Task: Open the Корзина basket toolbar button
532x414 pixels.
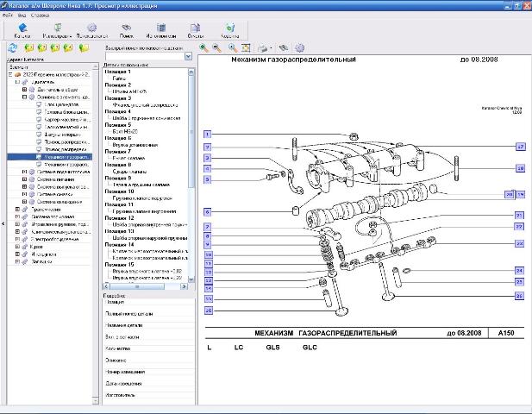Action: pyautogui.click(x=229, y=30)
